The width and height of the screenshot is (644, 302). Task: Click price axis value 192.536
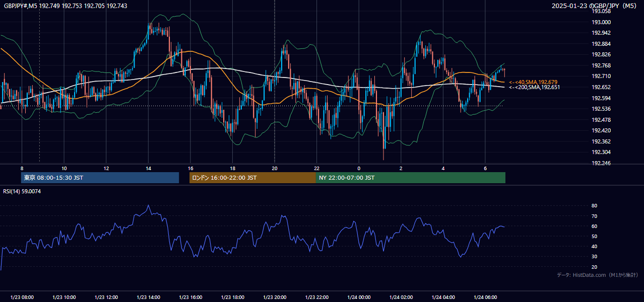coord(601,109)
